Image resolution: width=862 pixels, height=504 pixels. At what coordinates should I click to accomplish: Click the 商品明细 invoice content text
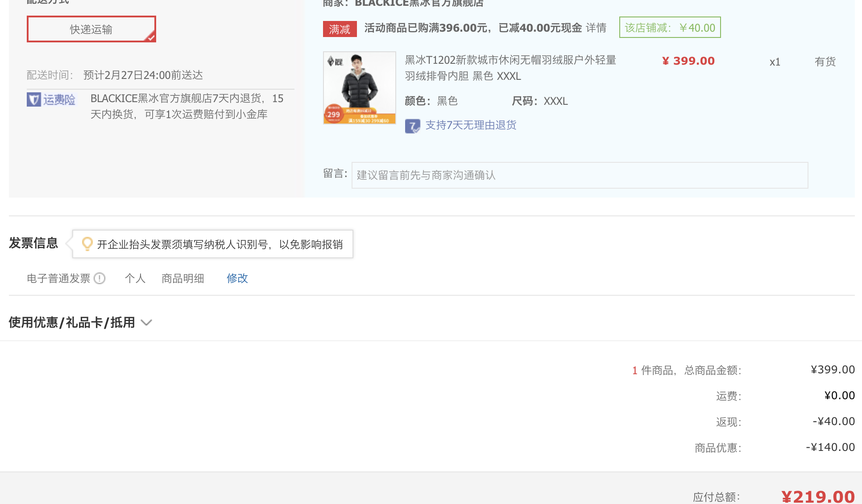(183, 278)
